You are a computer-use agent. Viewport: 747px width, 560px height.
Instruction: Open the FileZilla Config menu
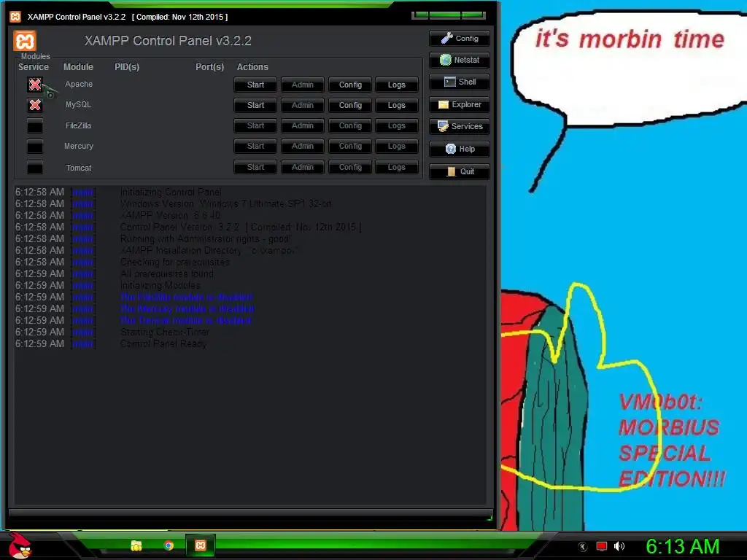point(350,125)
